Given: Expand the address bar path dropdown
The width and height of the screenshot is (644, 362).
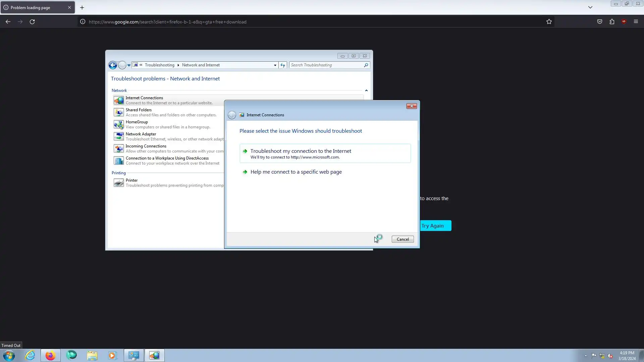Looking at the screenshot, I should [275, 65].
